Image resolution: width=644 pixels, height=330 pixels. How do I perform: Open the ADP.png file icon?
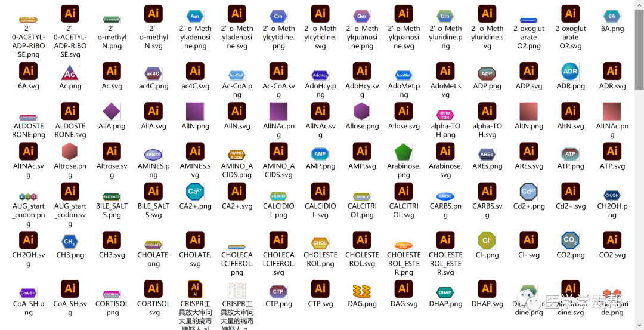pos(487,73)
